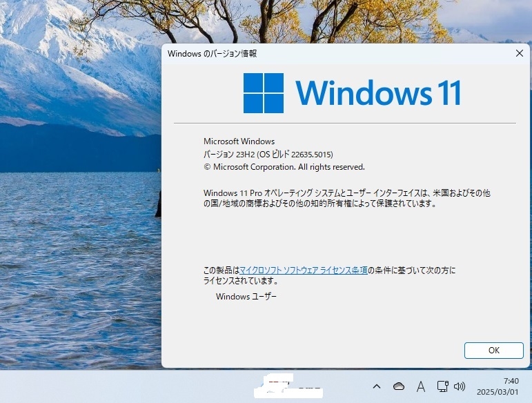This screenshot has height=403, width=532.
Task: Click the 'Windows 11 Pro オペレーティング システム' paragraph
Action: (x=347, y=198)
